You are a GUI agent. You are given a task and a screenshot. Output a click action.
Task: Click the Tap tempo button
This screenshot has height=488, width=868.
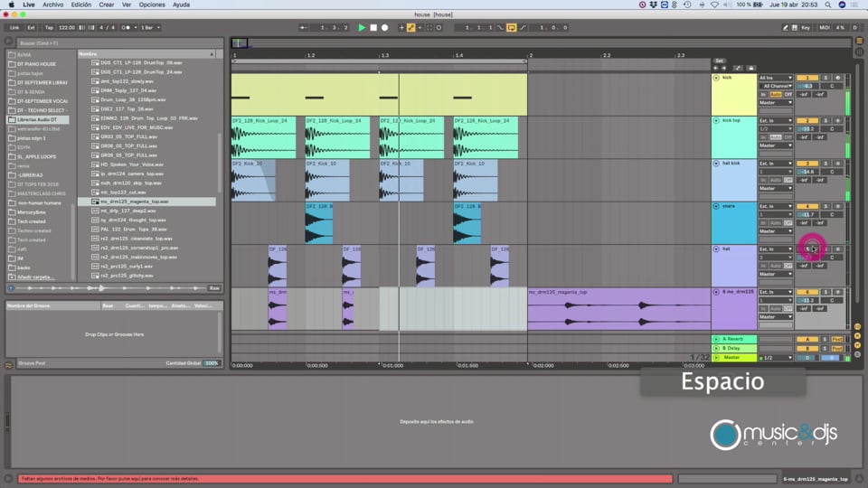(49, 27)
